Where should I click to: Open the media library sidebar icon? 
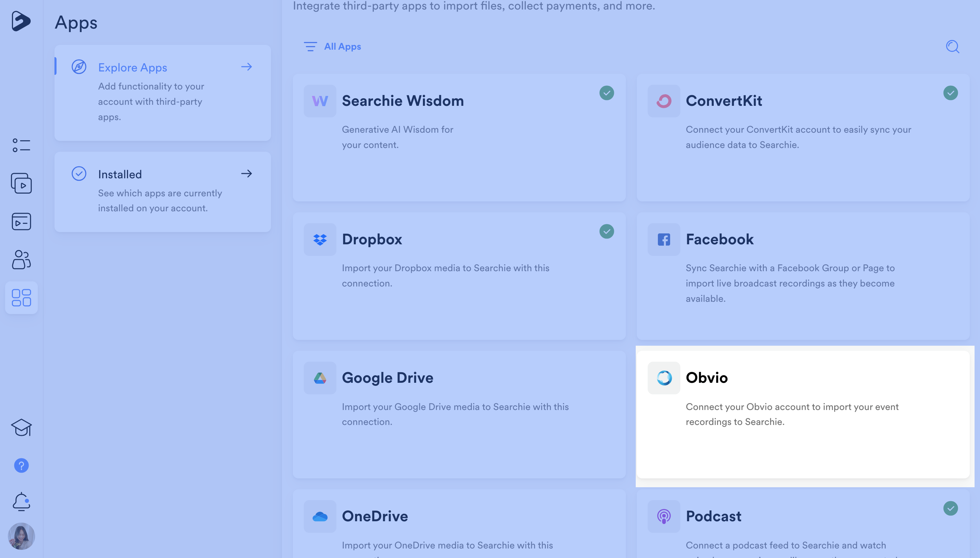[x=21, y=183]
